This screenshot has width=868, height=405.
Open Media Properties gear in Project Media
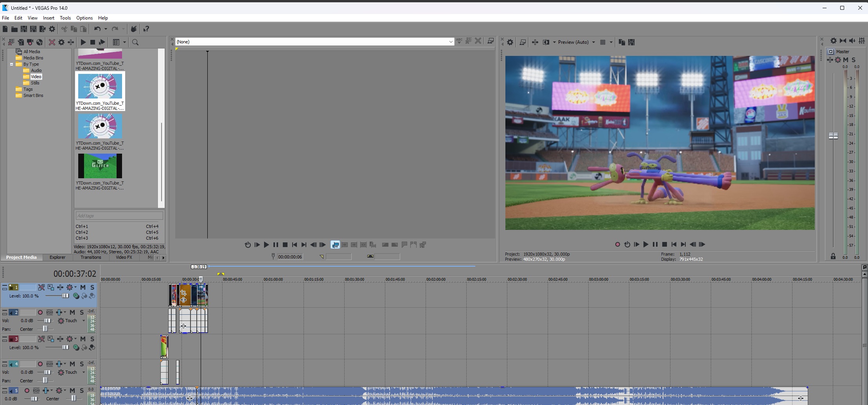pos(61,42)
